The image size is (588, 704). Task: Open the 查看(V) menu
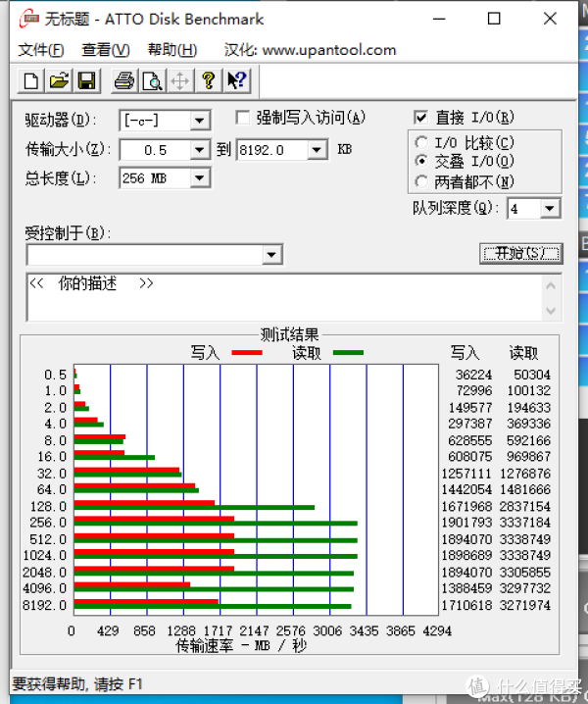(106, 50)
